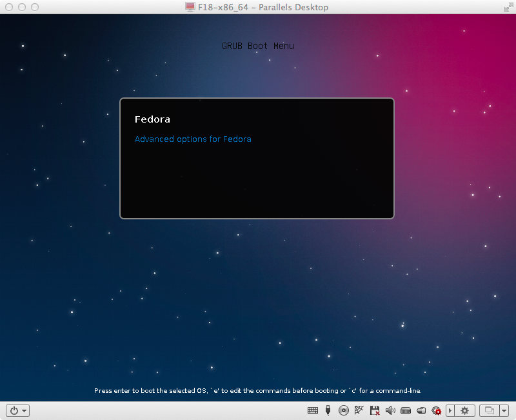Zoom the window with the third title-bar button
Image resolution: width=516 pixels, height=420 pixels.
pyautogui.click(x=35, y=7)
